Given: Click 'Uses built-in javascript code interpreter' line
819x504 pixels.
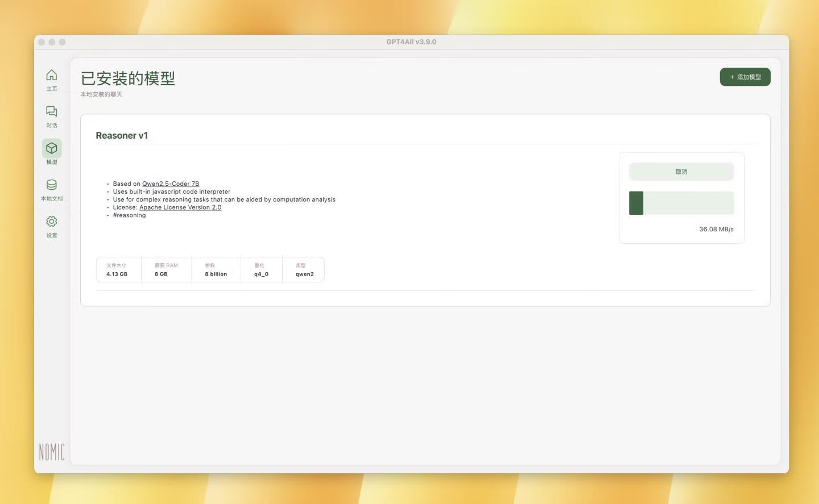Looking at the screenshot, I should pos(171,191).
